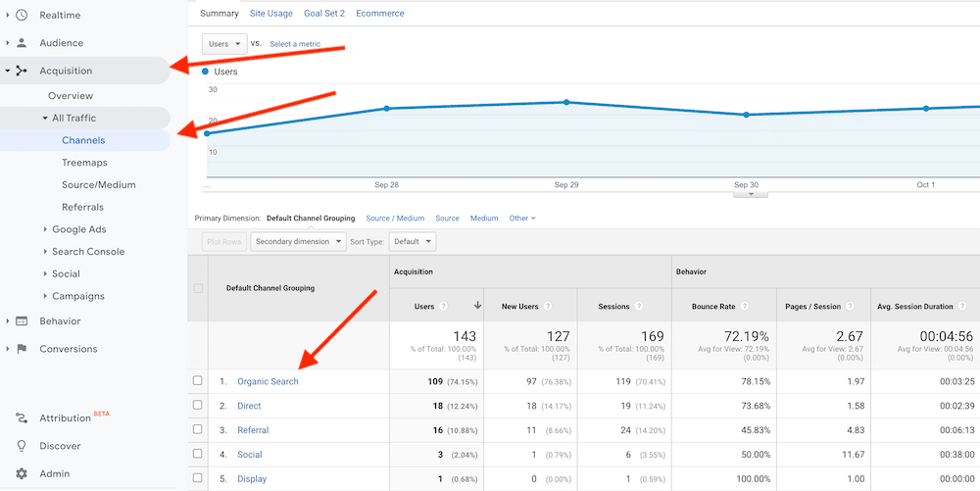Switch to the Site Usage tab
Viewport: 980px width, 491px height.
pos(271,13)
